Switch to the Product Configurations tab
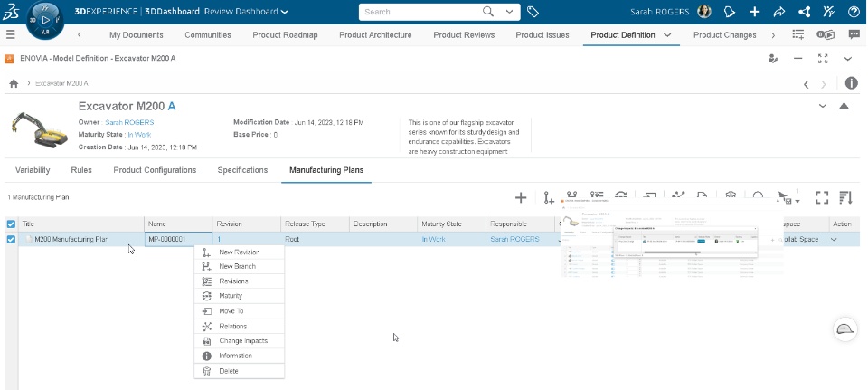This screenshot has width=868, height=390. (155, 170)
